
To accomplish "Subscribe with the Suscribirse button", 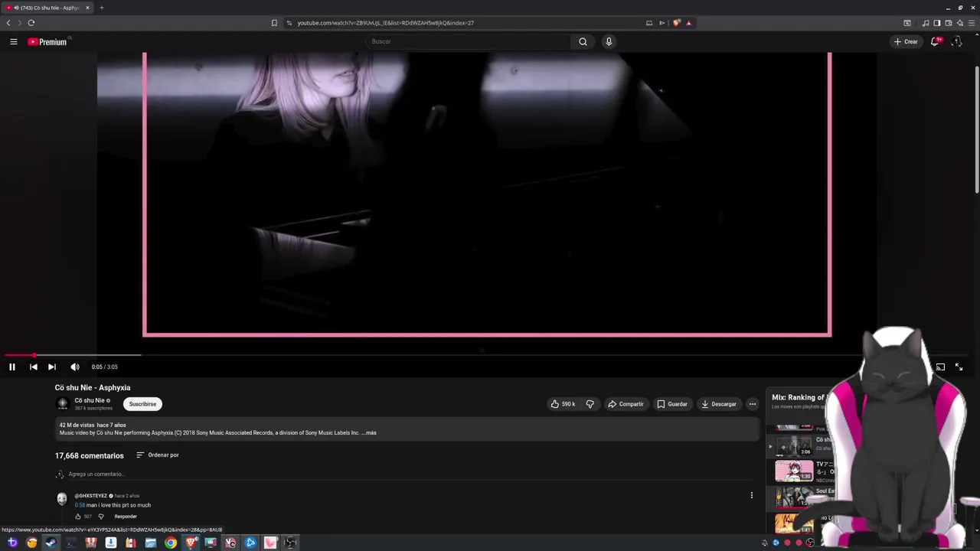I will (142, 404).
